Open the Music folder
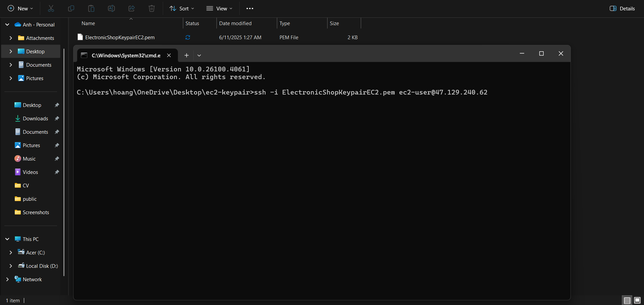The height and width of the screenshot is (305, 644). pyautogui.click(x=25, y=159)
